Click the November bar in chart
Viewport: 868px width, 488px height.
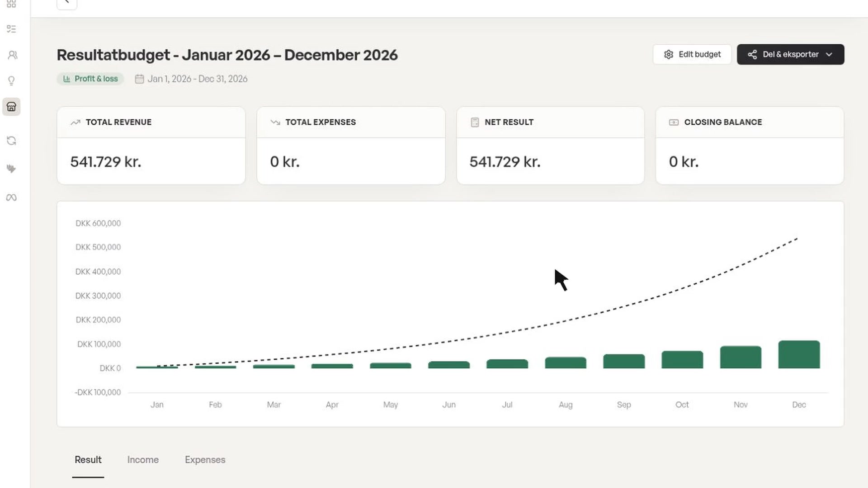click(x=741, y=357)
